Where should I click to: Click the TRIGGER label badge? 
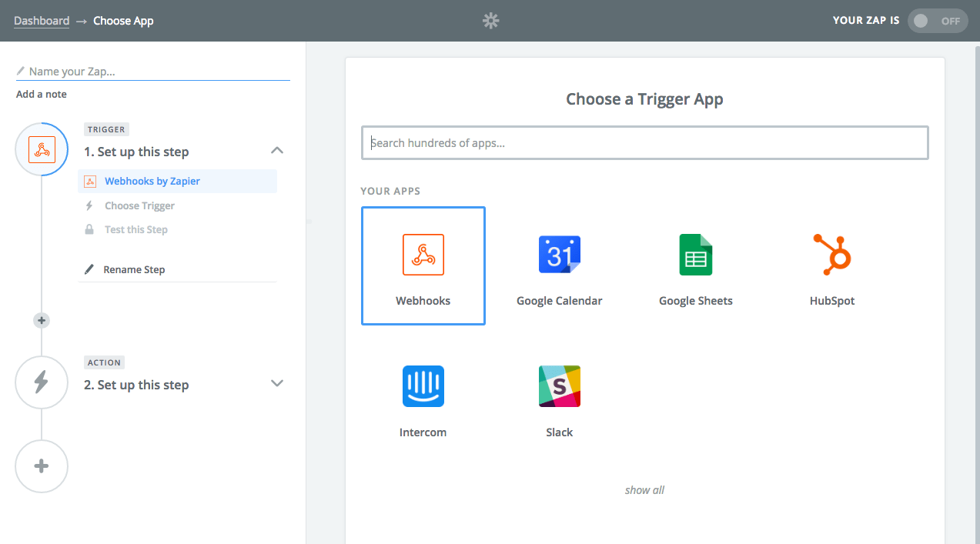point(106,129)
